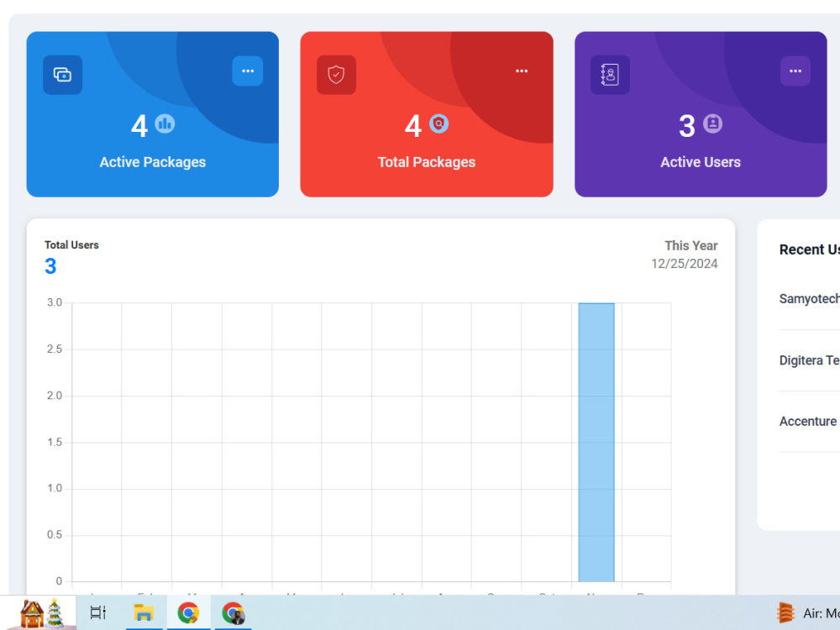Click the Air quality widget in taskbar
This screenshot has height=630, width=840.
click(807, 613)
